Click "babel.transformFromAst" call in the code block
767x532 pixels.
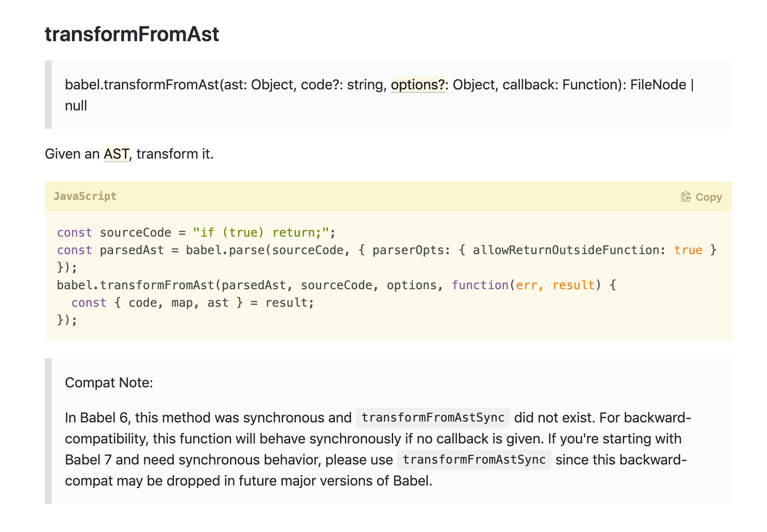135,285
